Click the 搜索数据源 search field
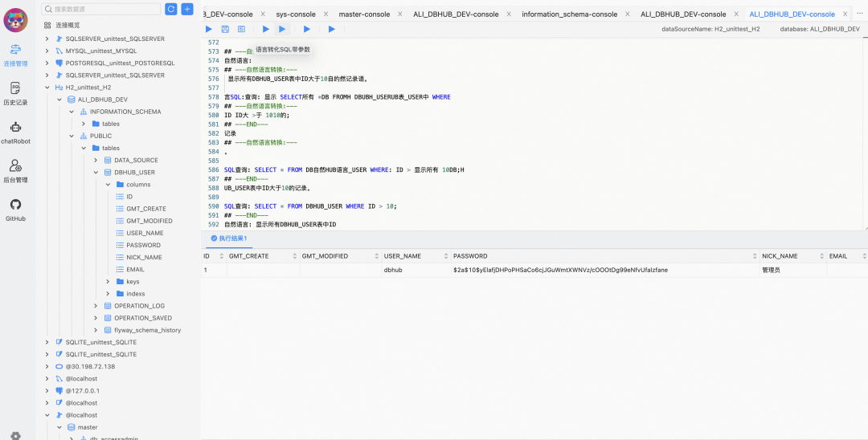Screen dimensions: 868x440 [101, 9]
